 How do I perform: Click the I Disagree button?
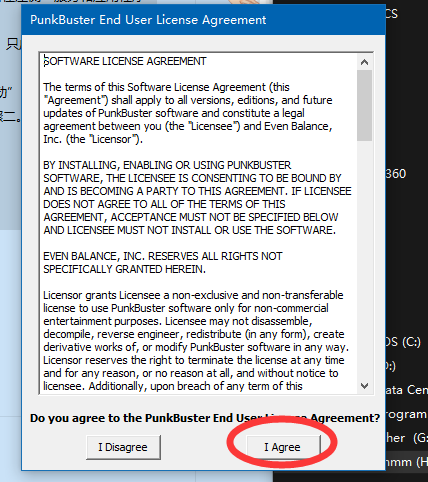(x=123, y=447)
